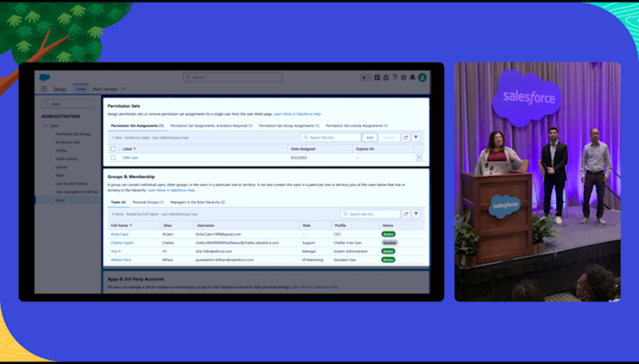Check the CRM User row checkbox
The image size is (639, 364).
pyautogui.click(x=113, y=158)
